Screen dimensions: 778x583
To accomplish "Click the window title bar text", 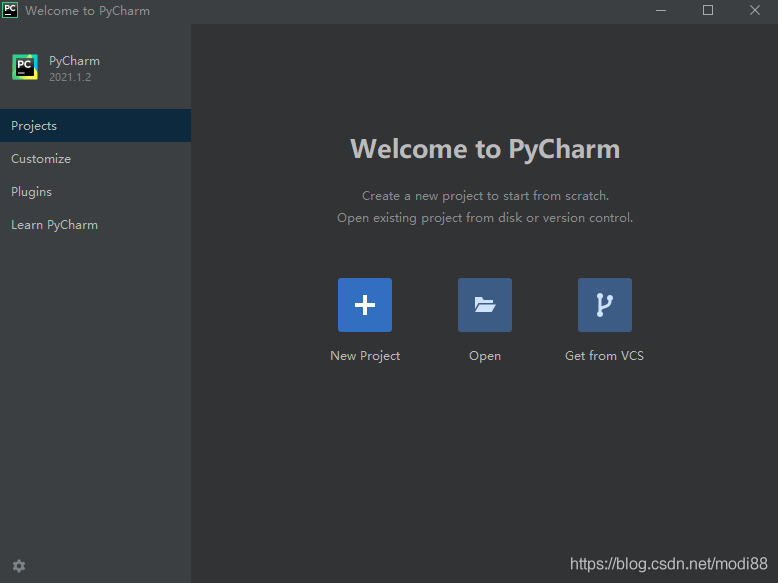I will coord(87,11).
